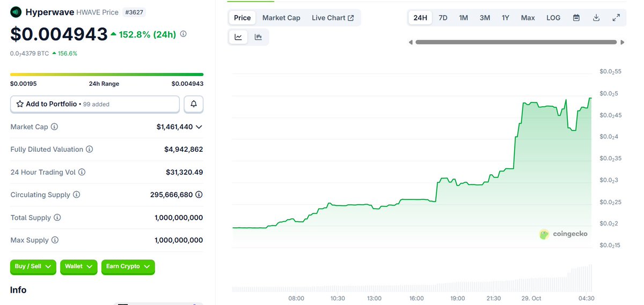644x305 pixels.
Task: Show Total Supply info icon
Action: [57, 218]
